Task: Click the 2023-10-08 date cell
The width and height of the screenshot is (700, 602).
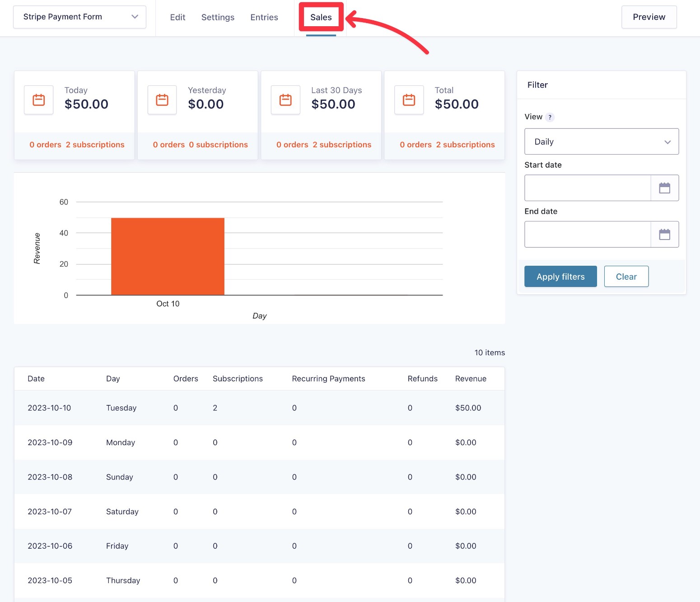Action: [x=50, y=477]
